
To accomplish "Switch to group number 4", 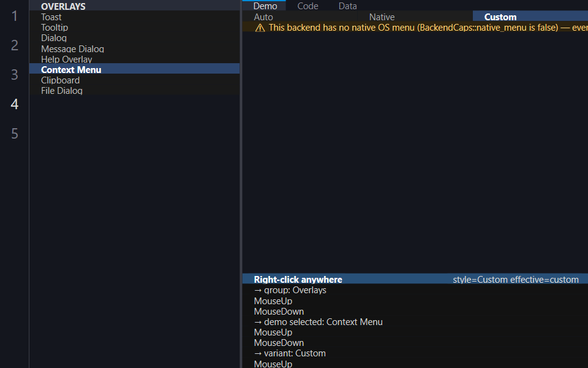I will tap(15, 104).
